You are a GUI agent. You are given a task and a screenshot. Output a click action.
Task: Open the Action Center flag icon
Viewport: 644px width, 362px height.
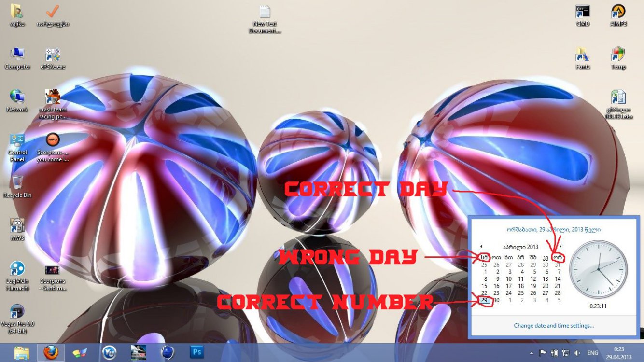click(x=543, y=352)
